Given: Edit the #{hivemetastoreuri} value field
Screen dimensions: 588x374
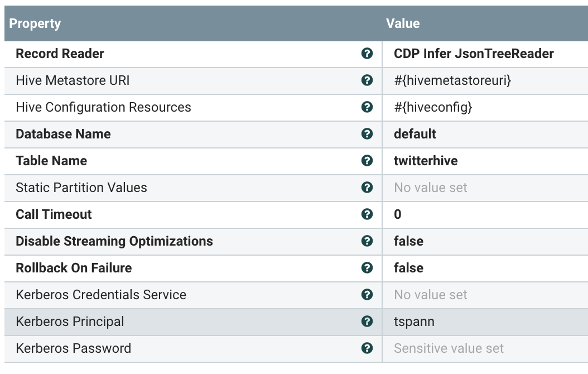Looking at the screenshot, I should (x=452, y=80).
